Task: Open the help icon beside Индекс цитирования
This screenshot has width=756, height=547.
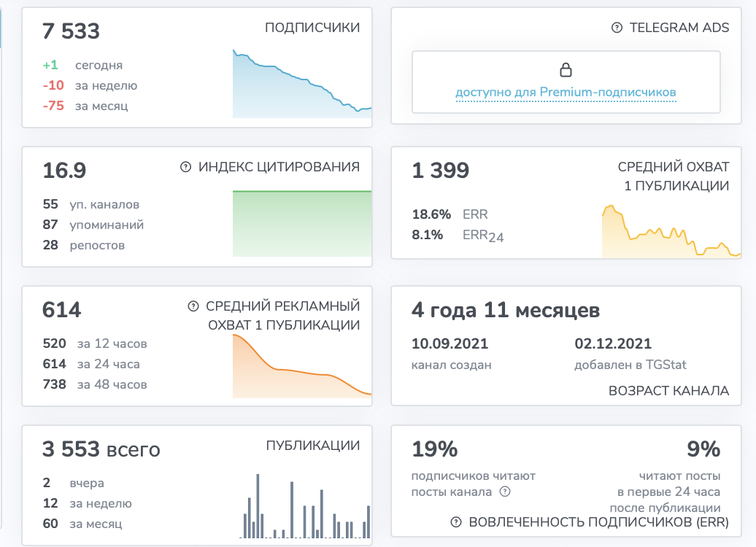Action: coord(185,167)
